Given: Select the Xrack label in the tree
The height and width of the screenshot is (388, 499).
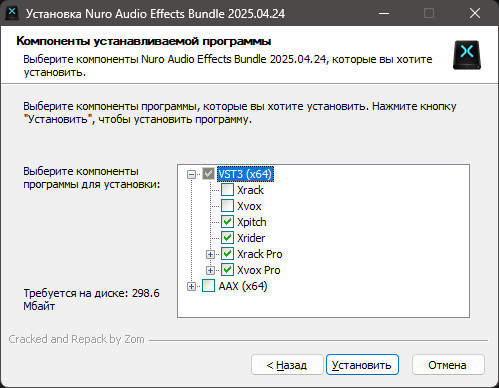Looking at the screenshot, I should click(250, 190).
